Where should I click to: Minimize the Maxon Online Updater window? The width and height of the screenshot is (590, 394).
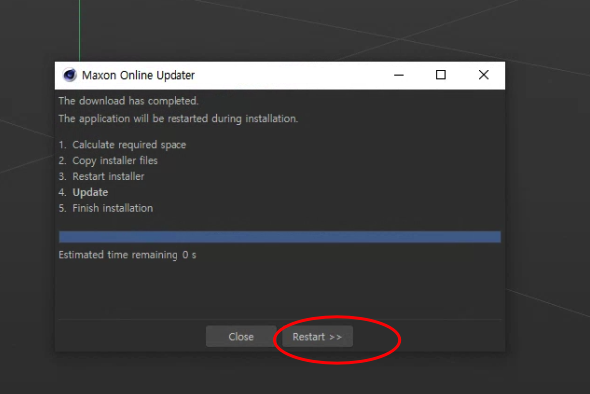click(x=399, y=75)
